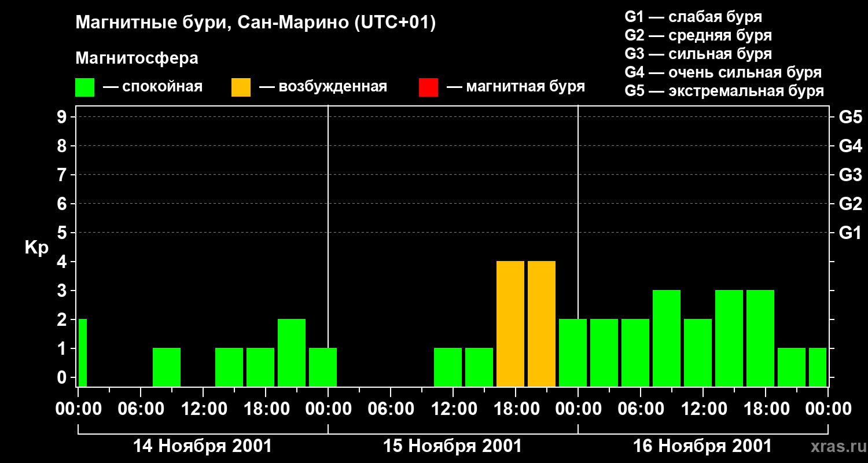Click the 'G4 — очень сильная буря' legend line
The height and width of the screenshot is (463, 868).
[723, 72]
